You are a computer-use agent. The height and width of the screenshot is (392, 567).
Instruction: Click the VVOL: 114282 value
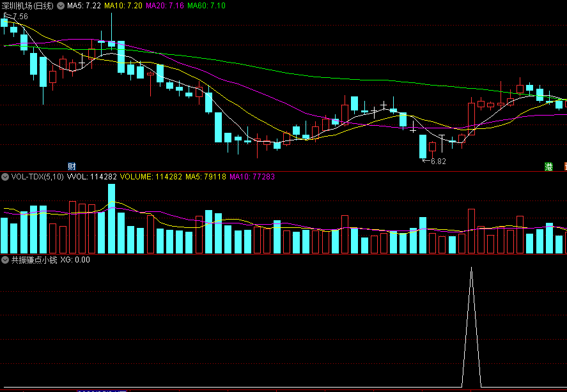coord(92,177)
